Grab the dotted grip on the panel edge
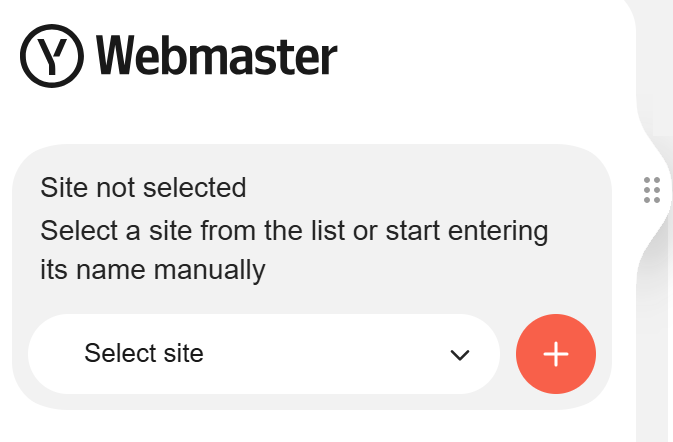This screenshot has width=673, height=442. pos(652,188)
